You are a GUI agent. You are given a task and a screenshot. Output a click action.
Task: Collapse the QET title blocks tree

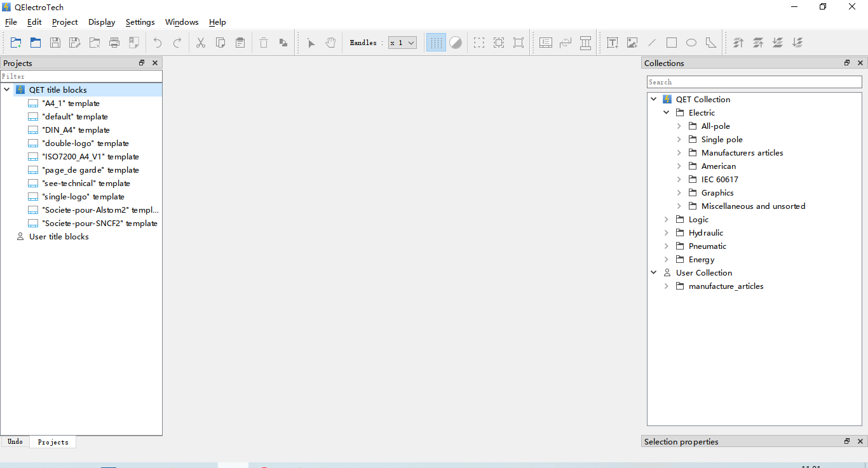click(x=7, y=90)
